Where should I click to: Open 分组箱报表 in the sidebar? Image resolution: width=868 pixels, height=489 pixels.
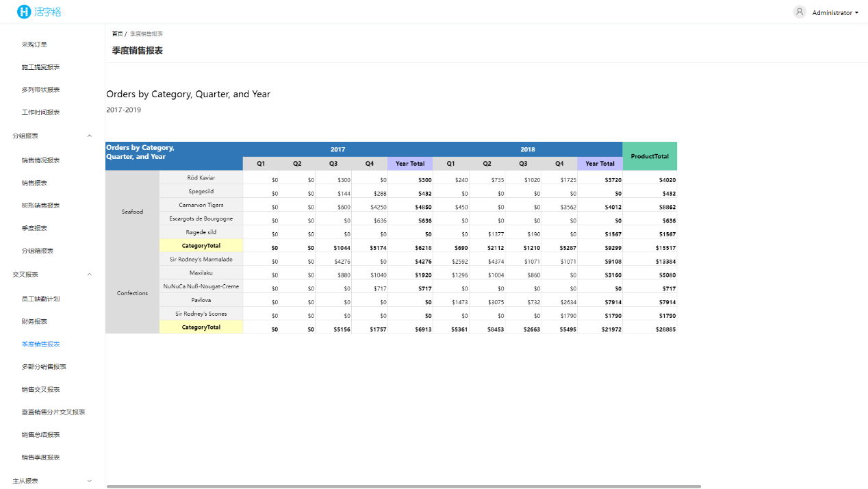pos(37,251)
